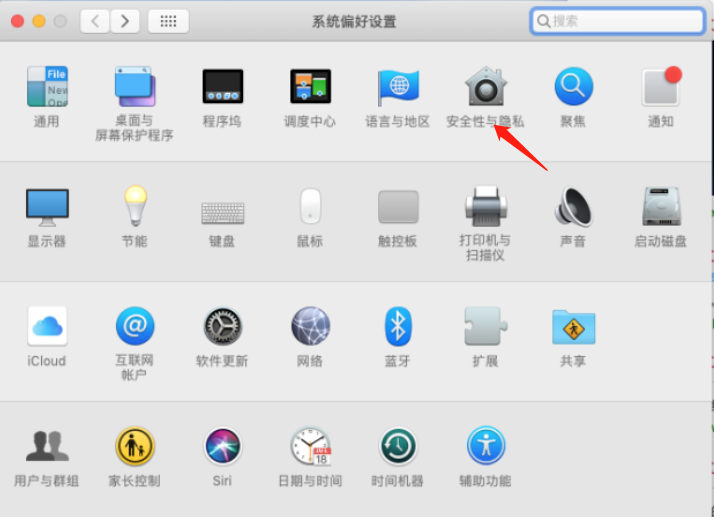Show all preferences grid button
This screenshot has height=517, width=714.
click(168, 21)
